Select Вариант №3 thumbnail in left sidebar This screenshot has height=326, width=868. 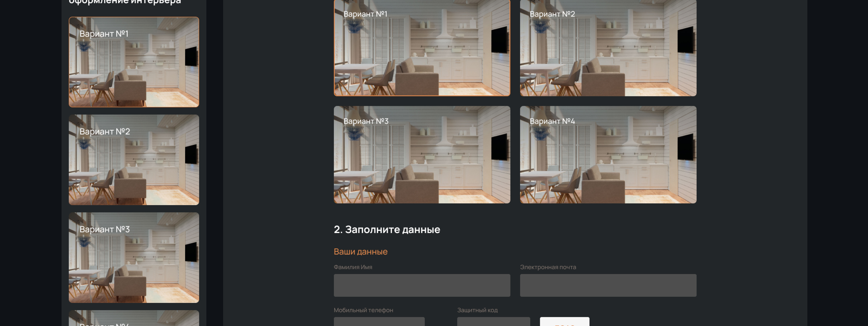(134, 258)
